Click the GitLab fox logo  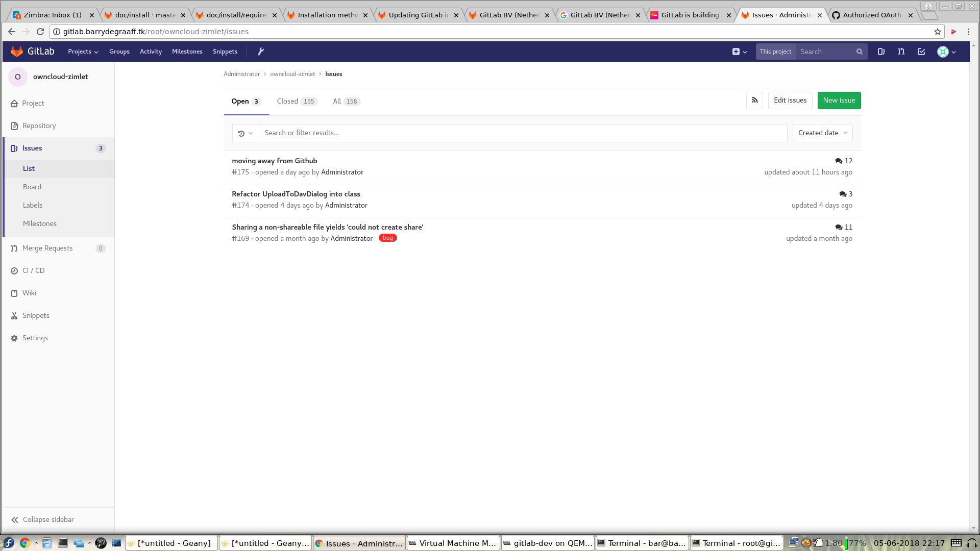tap(17, 52)
